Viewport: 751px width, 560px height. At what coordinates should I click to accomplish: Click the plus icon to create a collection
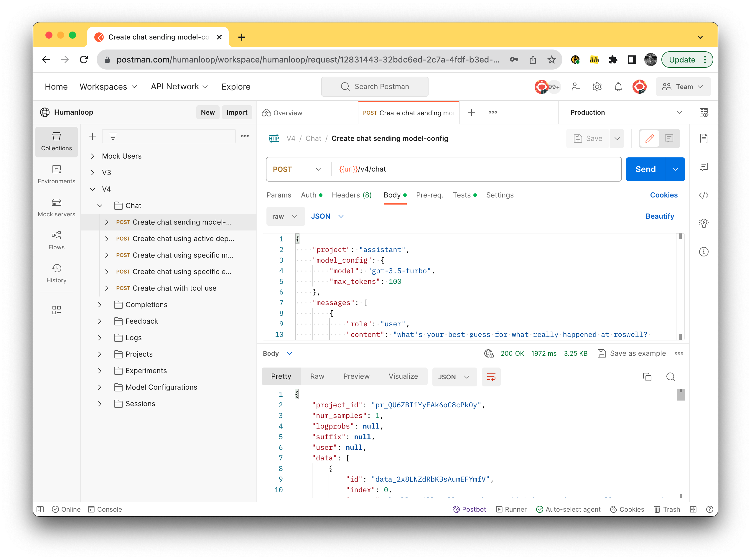point(92,136)
